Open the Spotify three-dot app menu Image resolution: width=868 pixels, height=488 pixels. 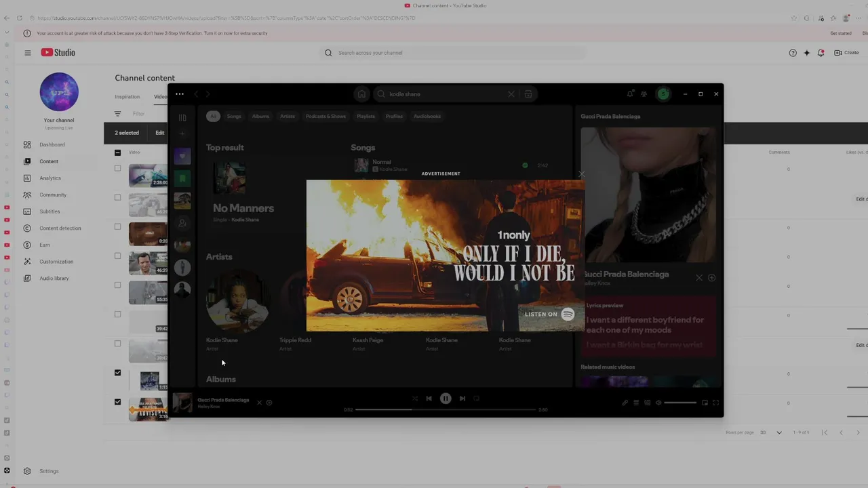click(180, 94)
